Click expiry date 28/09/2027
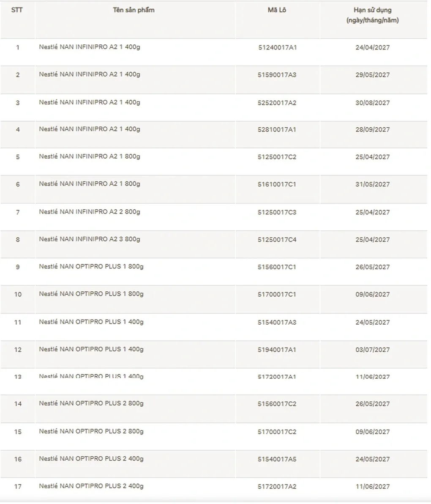This screenshot has width=431, height=504. [x=372, y=130]
